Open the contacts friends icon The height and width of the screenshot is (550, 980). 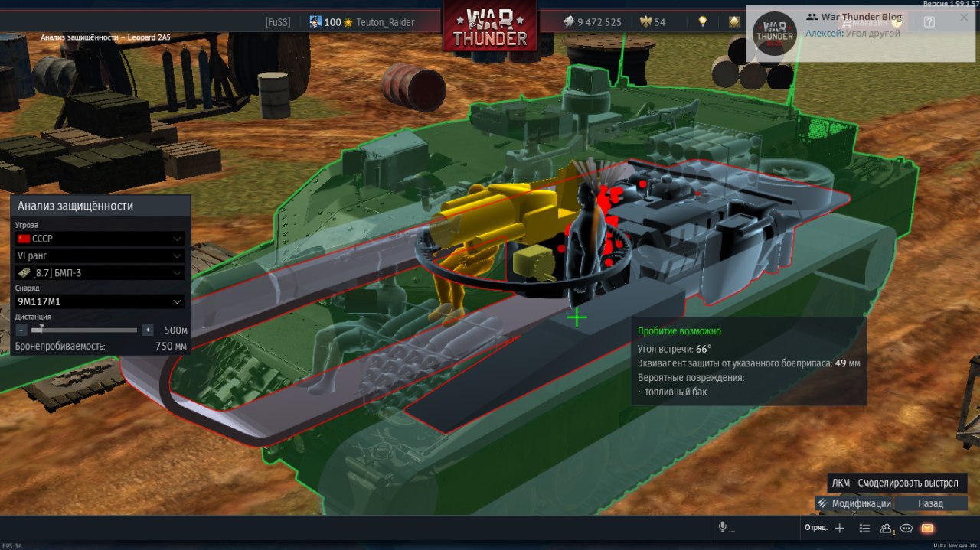tap(887, 528)
